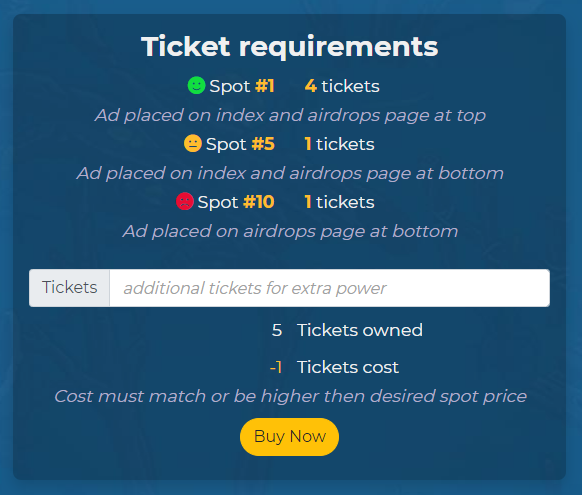Click the Ticket requirements heading
This screenshot has height=495, width=582.
tap(290, 46)
